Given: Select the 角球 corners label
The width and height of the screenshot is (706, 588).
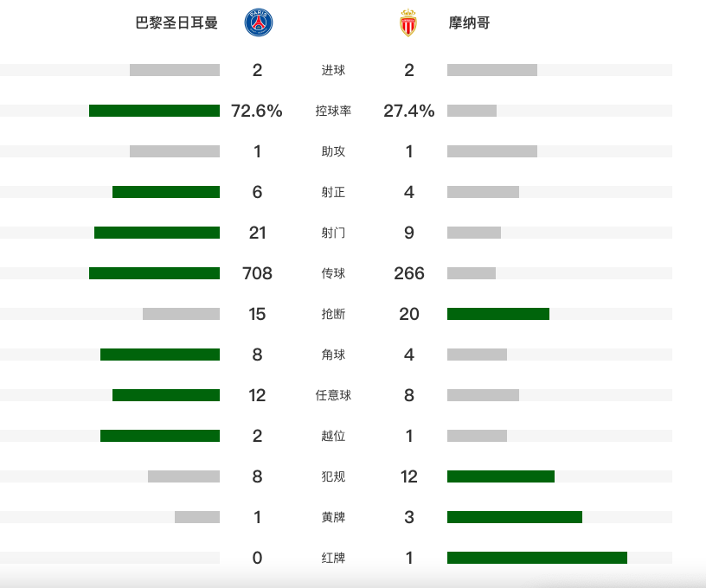Looking at the screenshot, I should tap(333, 355).
